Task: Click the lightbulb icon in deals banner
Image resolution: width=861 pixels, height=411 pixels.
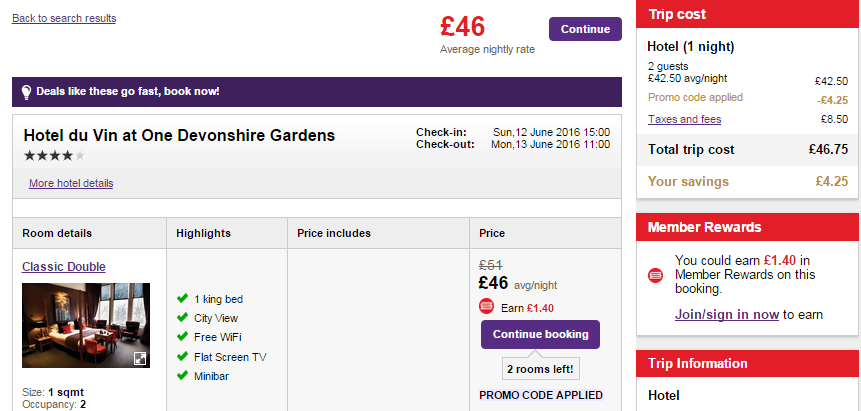Action: point(26,92)
